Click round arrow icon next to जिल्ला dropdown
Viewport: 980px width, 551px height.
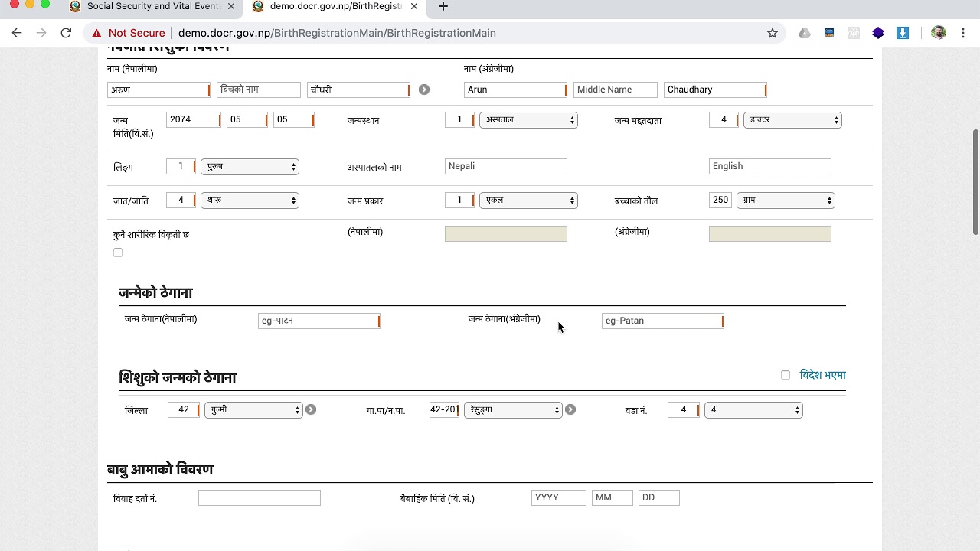pos(311,409)
